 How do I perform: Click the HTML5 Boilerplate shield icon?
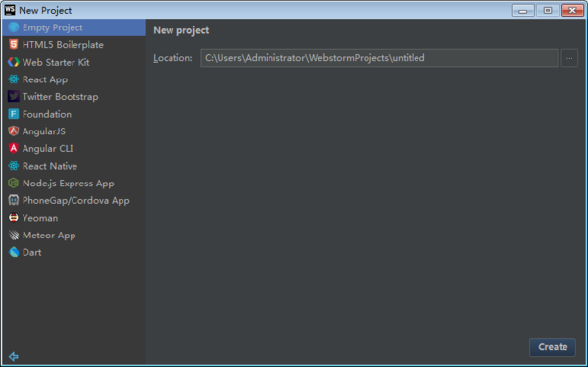point(14,45)
